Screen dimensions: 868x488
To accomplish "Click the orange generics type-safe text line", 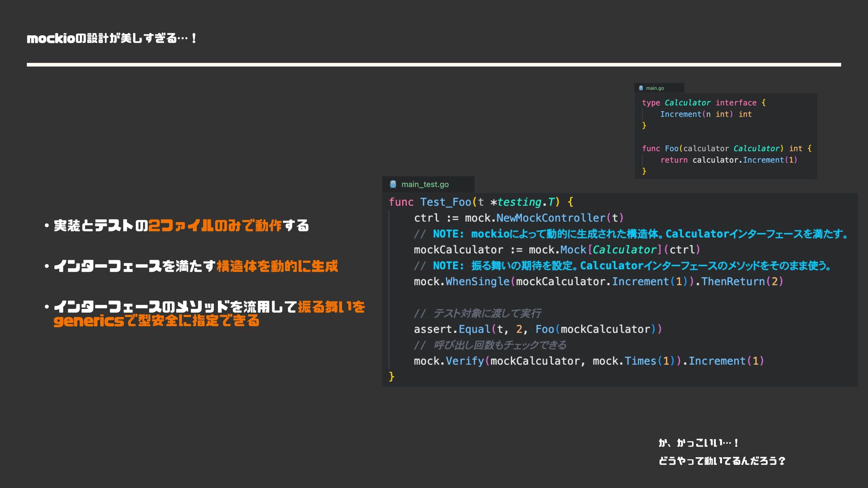I will pyautogui.click(x=156, y=321).
